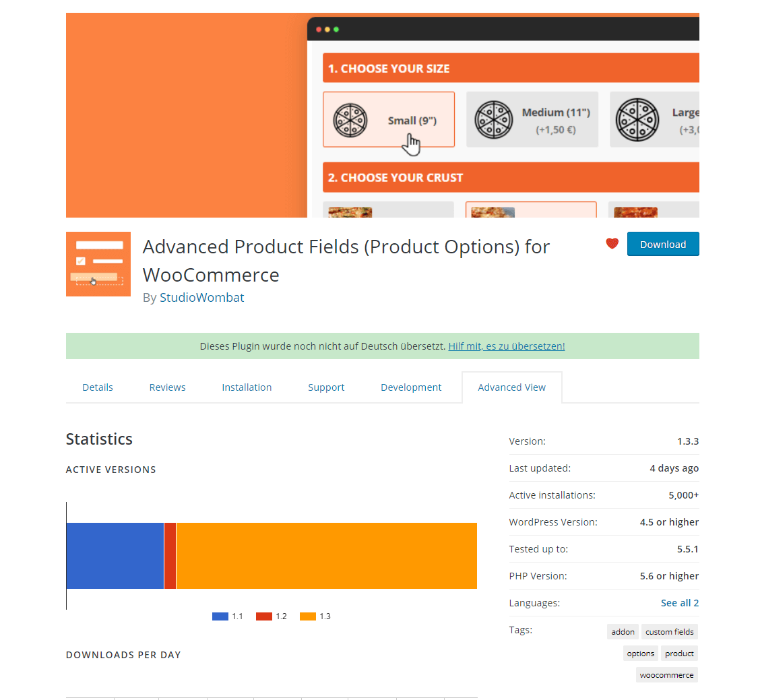
Task: Click the 'options' tag
Action: click(x=640, y=653)
